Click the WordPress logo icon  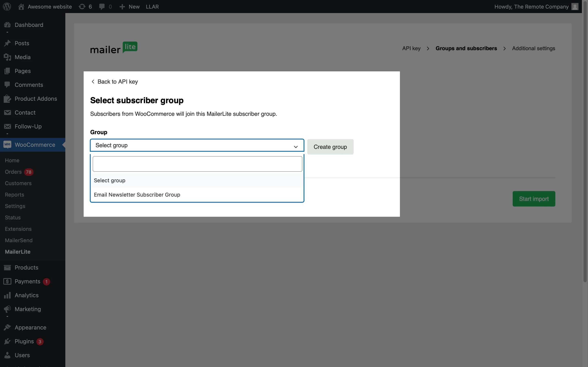7,7
